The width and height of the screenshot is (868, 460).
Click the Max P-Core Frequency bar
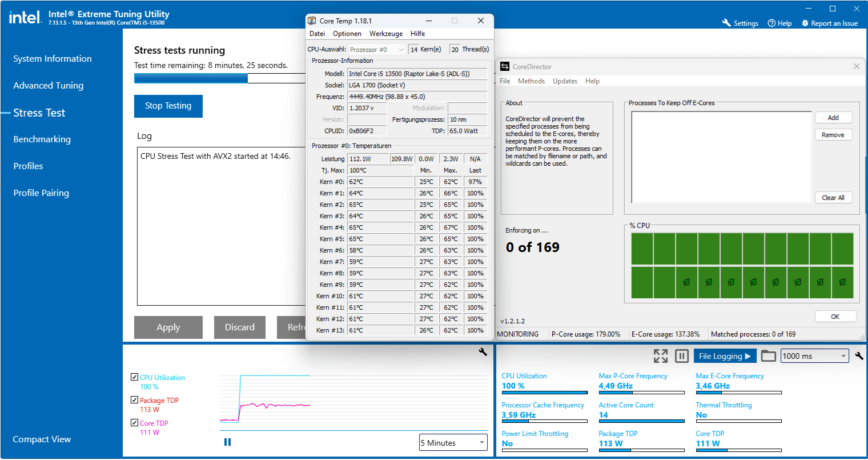coord(641,393)
